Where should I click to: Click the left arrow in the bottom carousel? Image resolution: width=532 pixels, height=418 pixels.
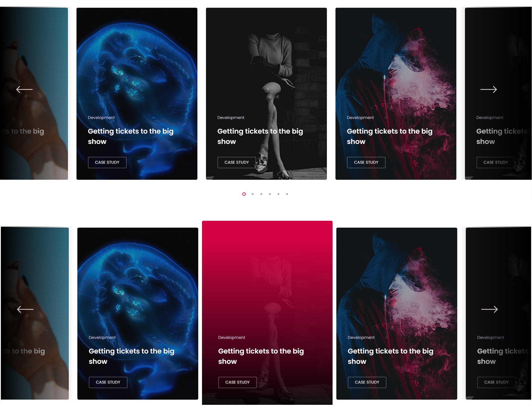tap(25, 309)
